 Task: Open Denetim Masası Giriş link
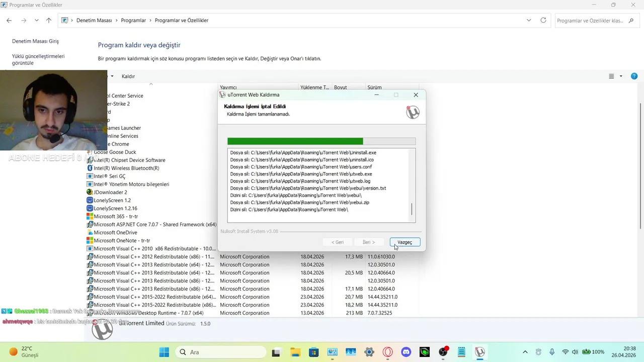pyautogui.click(x=35, y=41)
